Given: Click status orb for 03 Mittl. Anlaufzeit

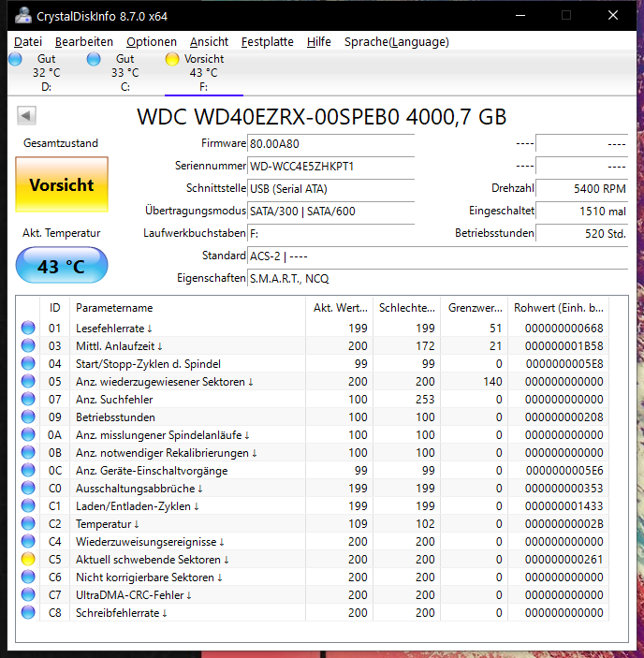Looking at the screenshot, I should (28, 345).
